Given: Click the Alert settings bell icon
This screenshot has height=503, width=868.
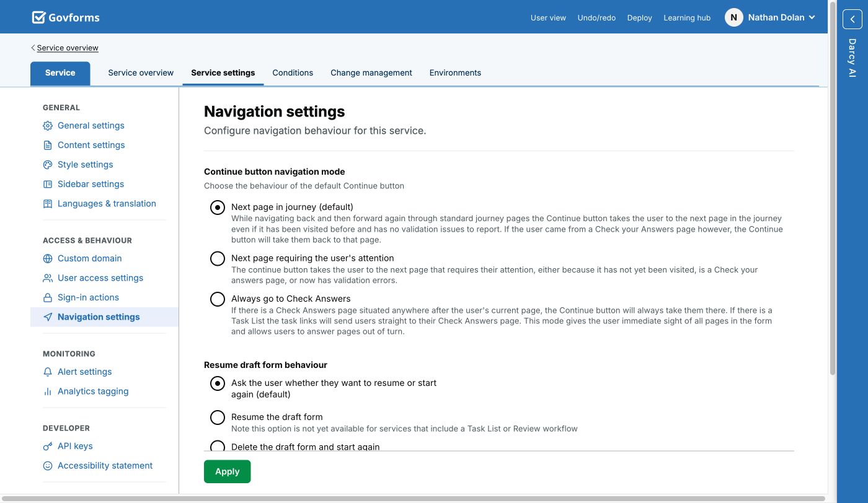Looking at the screenshot, I should 48,372.
